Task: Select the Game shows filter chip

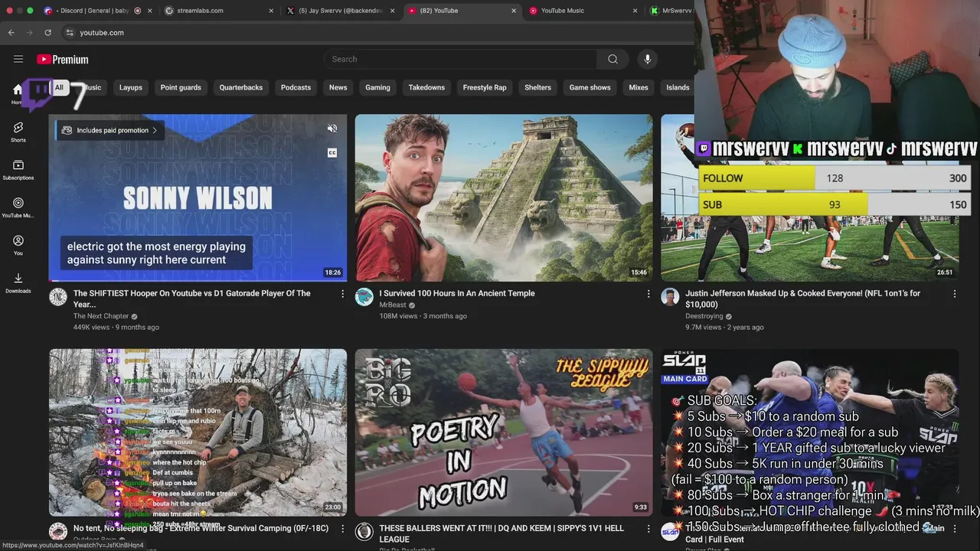Action: pos(590,87)
